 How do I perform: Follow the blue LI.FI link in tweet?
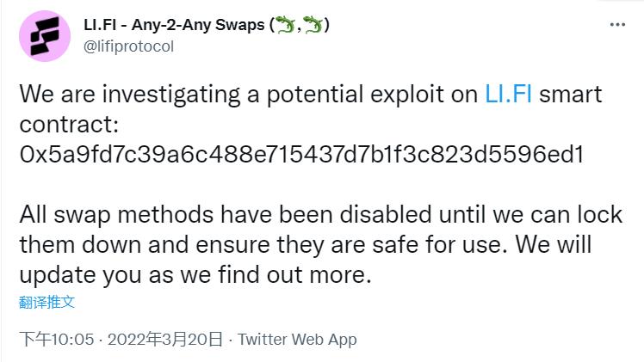pyautogui.click(x=509, y=94)
